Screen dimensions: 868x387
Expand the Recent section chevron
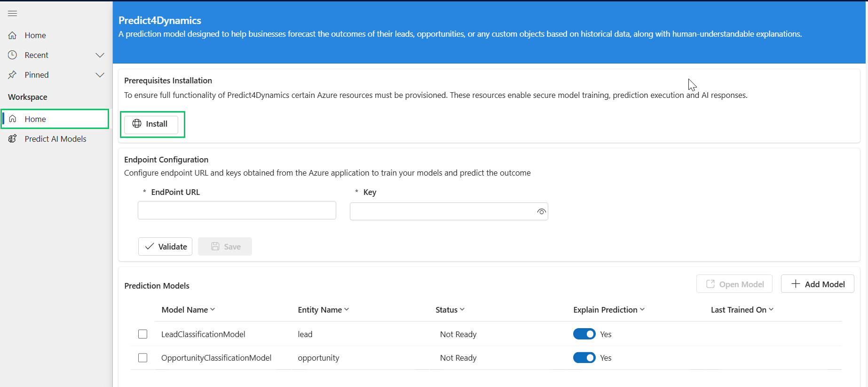pyautogui.click(x=100, y=55)
